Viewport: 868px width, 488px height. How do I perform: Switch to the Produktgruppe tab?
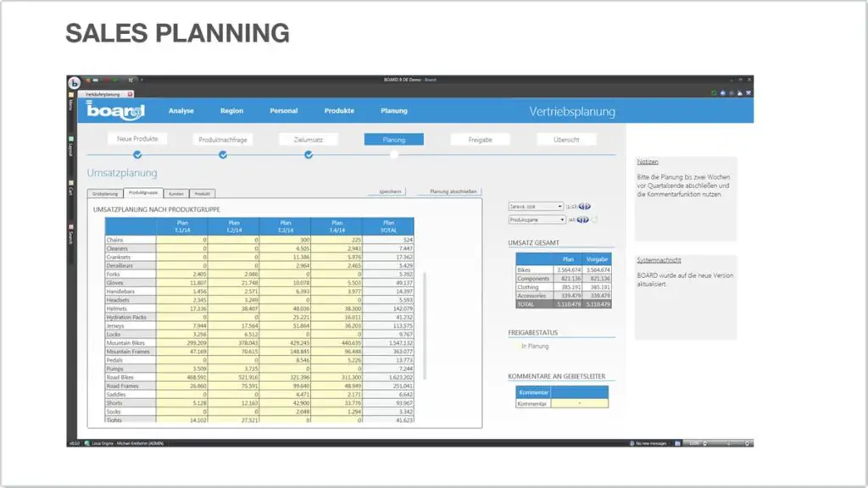click(142, 192)
